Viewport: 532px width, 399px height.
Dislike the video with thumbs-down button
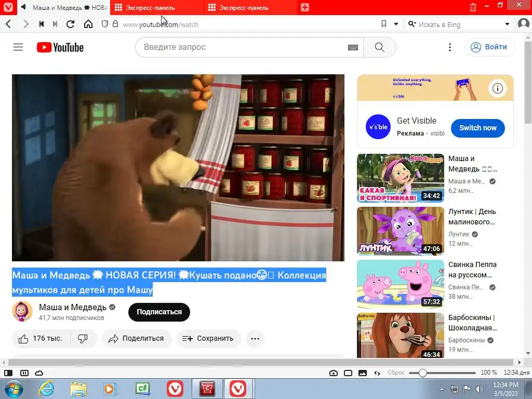83,339
